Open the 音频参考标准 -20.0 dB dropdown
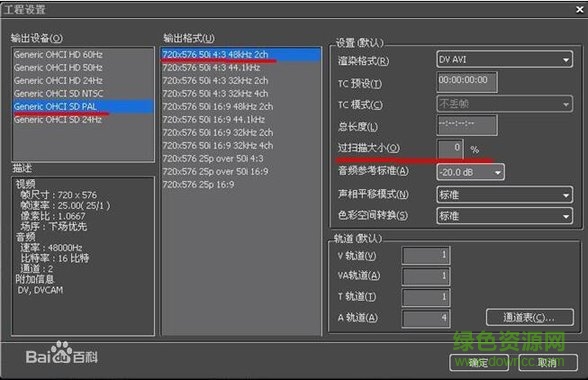This screenshot has width=588, height=380. [x=470, y=173]
